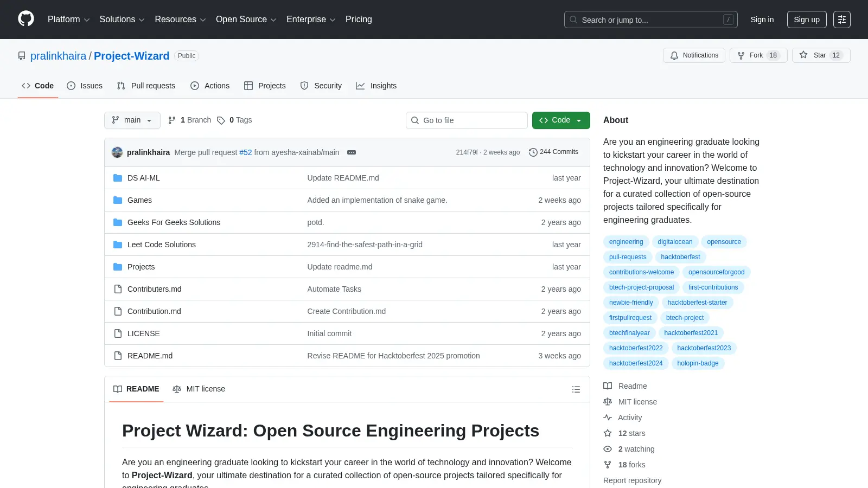868x488 pixels.
Task: Click the Projects folder icon in file list
Action: [118, 267]
